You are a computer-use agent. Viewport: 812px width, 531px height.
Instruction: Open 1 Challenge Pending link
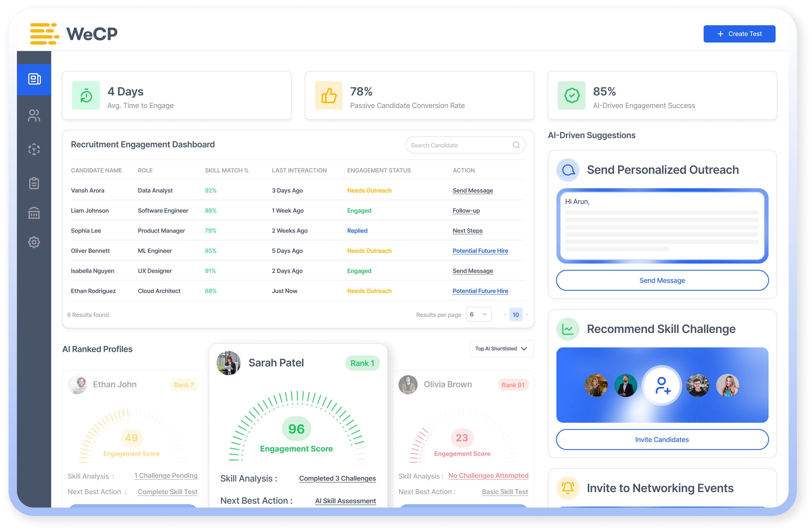166,476
